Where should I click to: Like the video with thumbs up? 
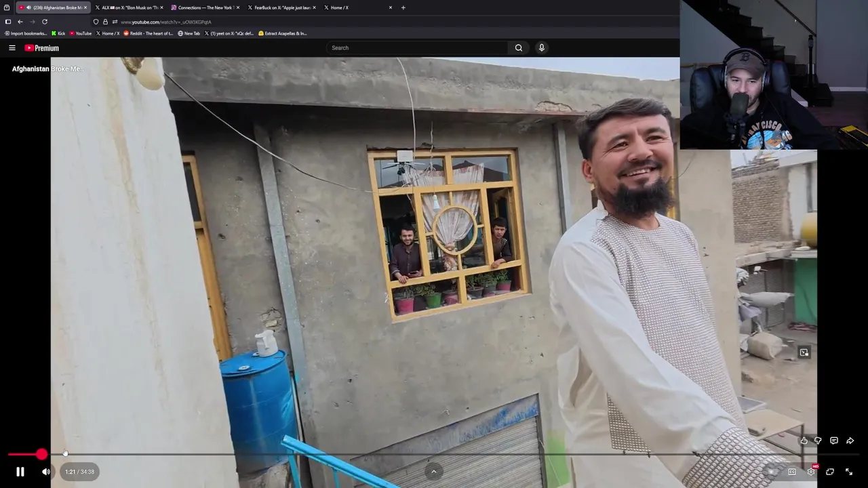[804, 441]
